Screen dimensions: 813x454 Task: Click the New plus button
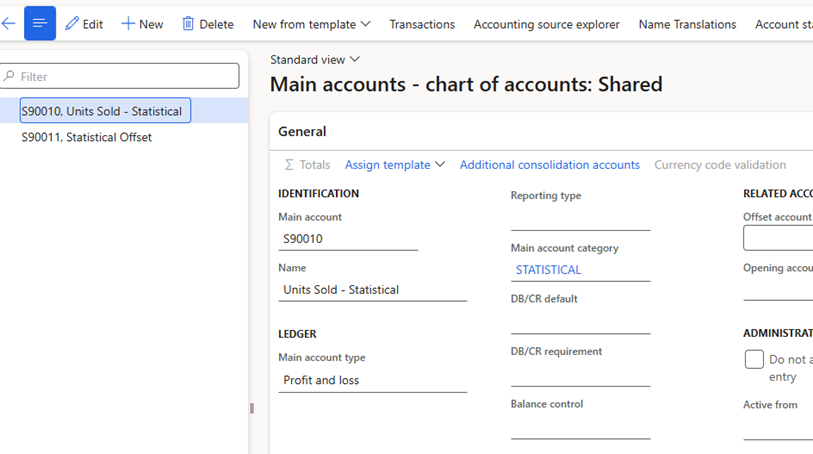[x=142, y=24]
